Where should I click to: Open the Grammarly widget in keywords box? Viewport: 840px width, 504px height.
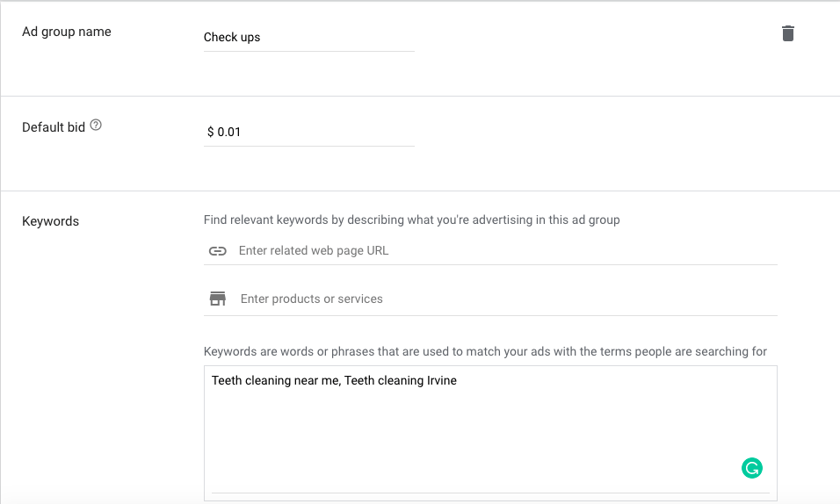tap(751, 468)
